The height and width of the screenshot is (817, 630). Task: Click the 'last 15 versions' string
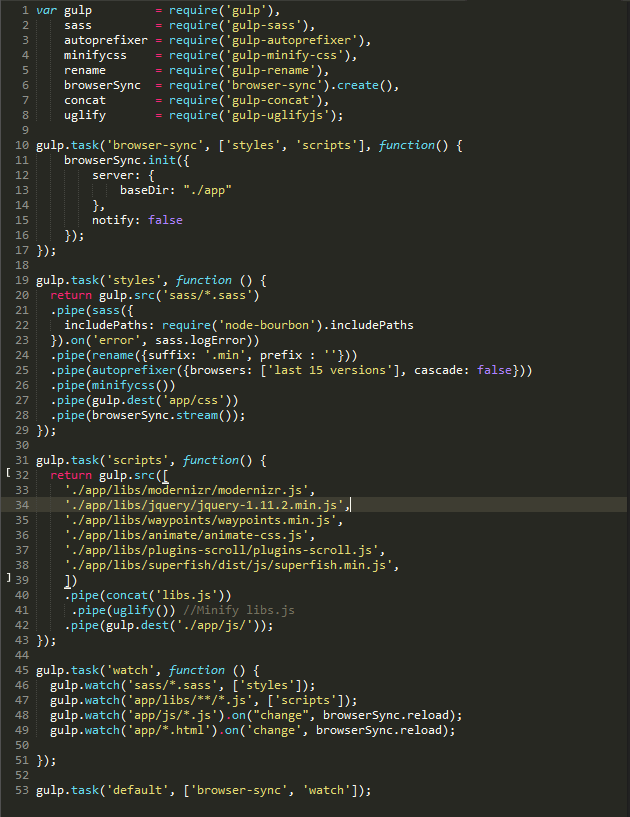click(333, 370)
